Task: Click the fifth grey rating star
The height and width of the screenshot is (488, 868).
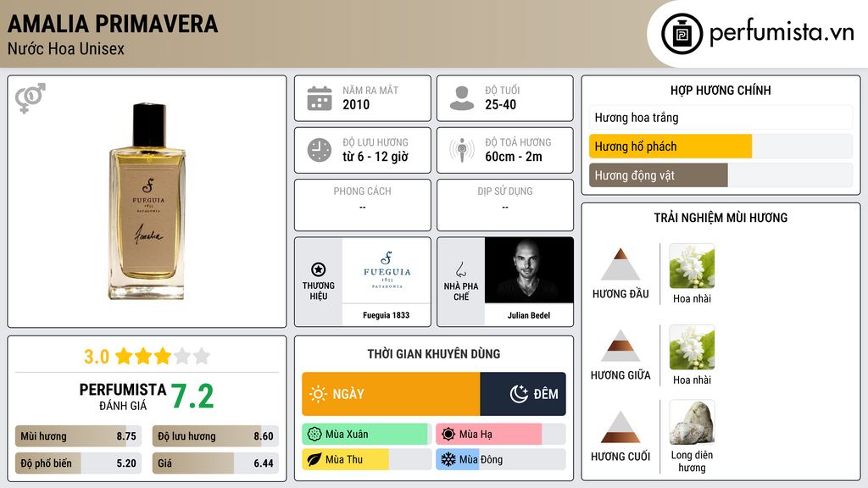Action: pos(202,356)
